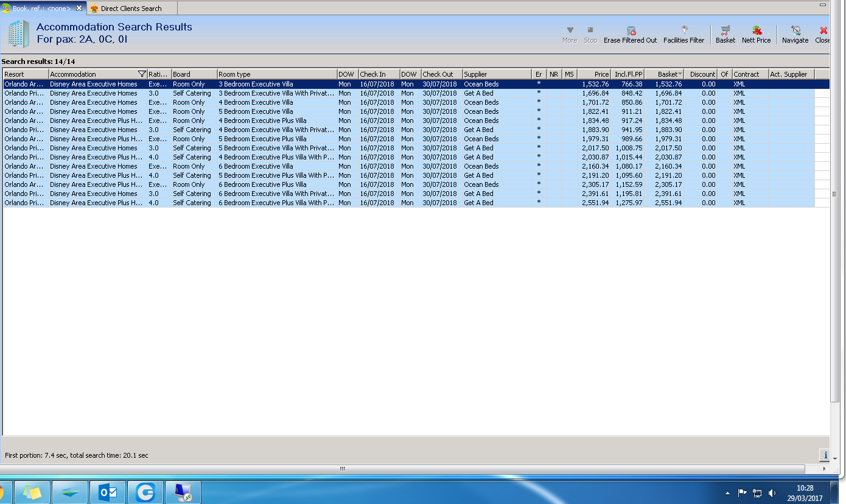846x504 pixels.
Task: Click the network tray icon
Action: (x=757, y=493)
